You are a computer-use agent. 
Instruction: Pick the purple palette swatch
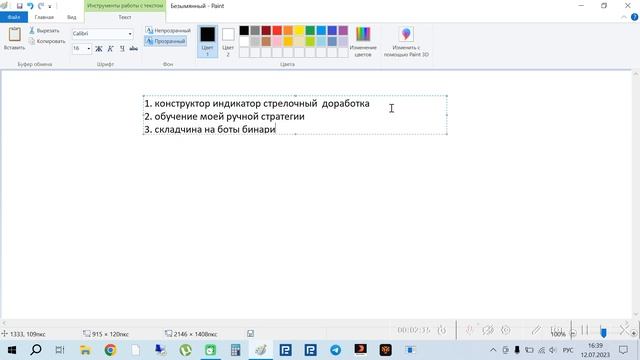pos(343,31)
